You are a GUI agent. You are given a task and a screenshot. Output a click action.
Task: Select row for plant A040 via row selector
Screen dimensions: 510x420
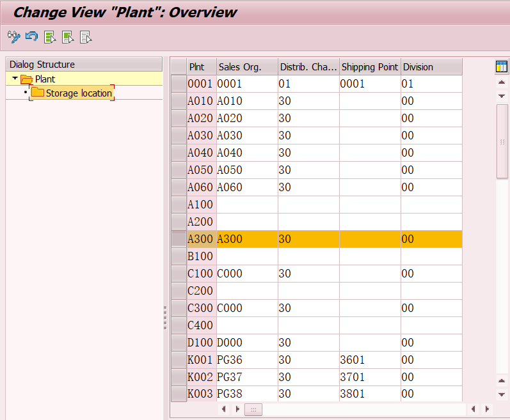(179, 153)
